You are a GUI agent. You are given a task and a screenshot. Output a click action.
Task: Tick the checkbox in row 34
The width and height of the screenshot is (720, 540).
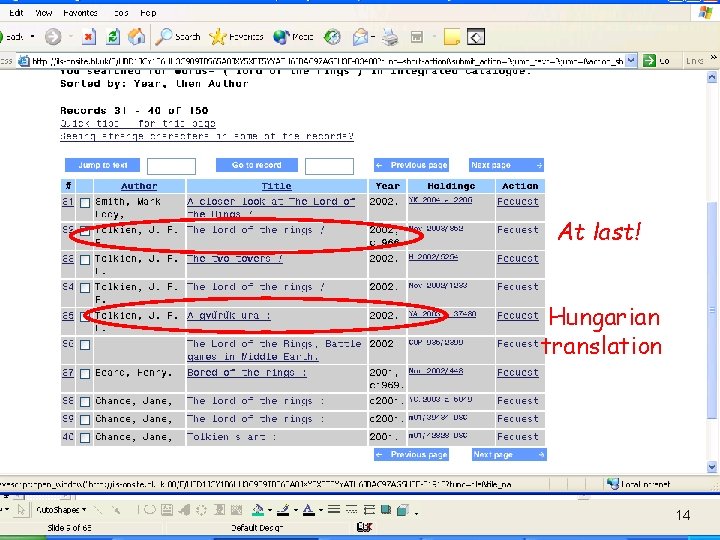85,288
